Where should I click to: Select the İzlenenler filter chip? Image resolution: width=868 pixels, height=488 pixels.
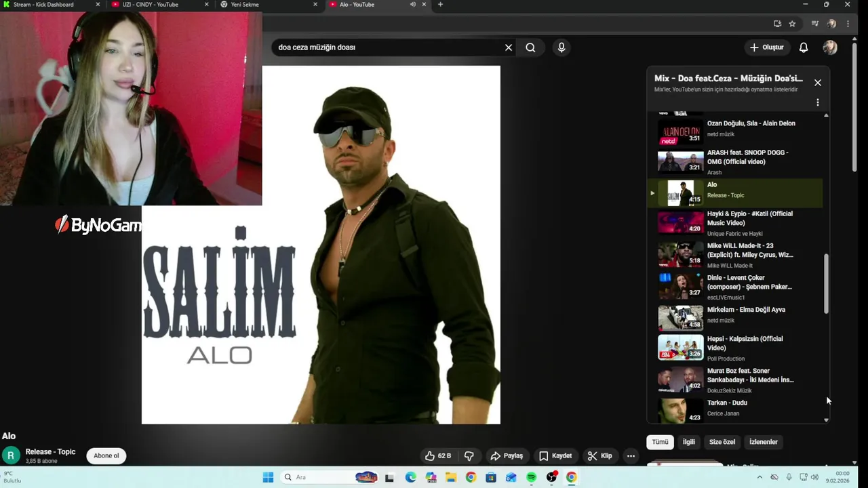[x=764, y=442]
